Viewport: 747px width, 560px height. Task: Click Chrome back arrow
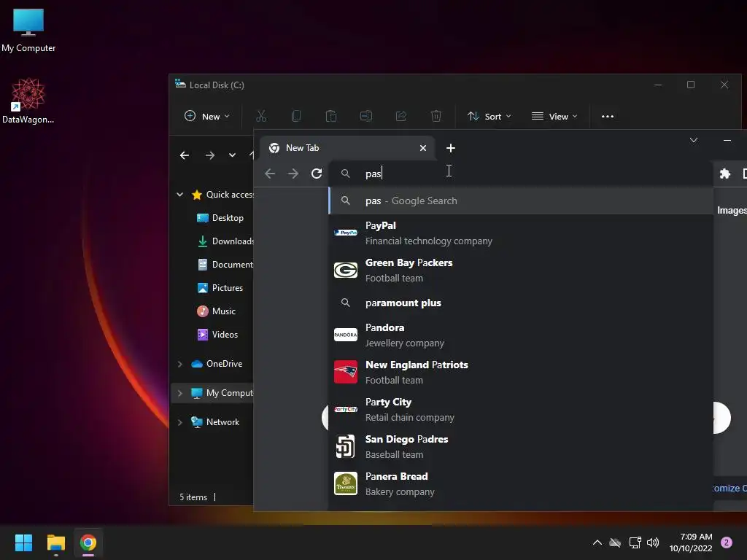click(x=270, y=174)
